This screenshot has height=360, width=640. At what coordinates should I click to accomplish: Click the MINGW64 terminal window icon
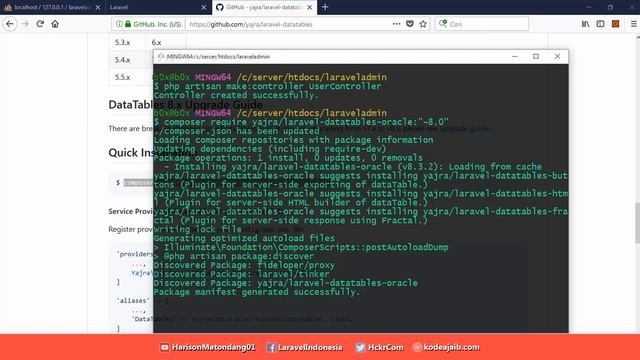tap(161, 56)
